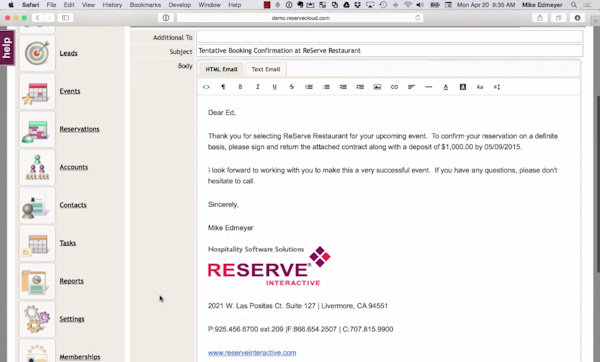Image resolution: width=600 pixels, height=362 pixels.
Task: Open the paragraph format options
Action: tap(223, 87)
